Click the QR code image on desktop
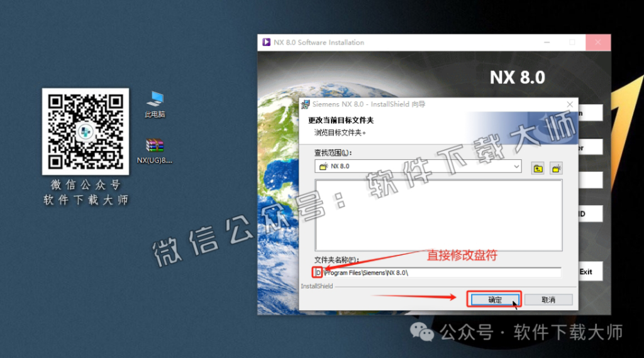The width and height of the screenshot is (644, 358). [86, 131]
